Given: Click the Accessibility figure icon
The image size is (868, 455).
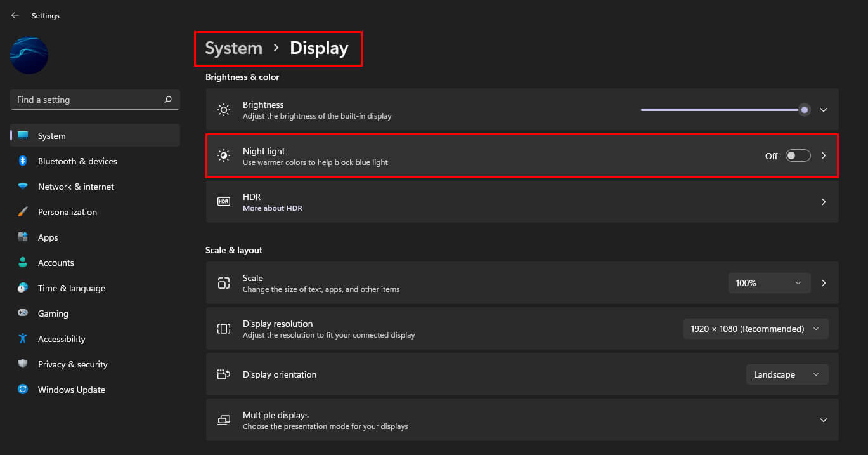Looking at the screenshot, I should [23, 339].
